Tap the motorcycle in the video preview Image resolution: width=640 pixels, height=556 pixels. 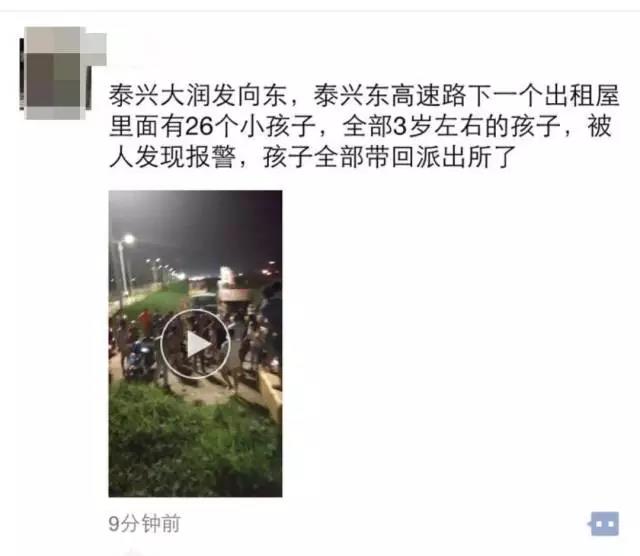click(139, 358)
